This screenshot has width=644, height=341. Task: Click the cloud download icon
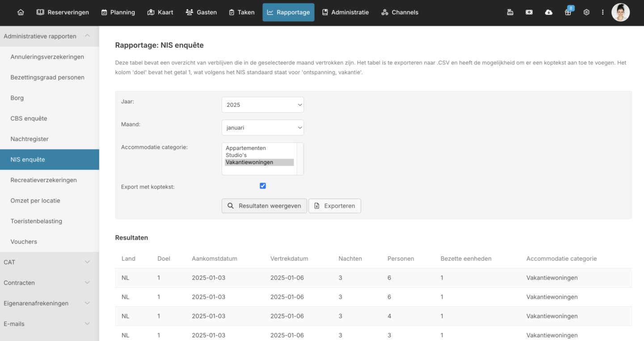click(548, 13)
